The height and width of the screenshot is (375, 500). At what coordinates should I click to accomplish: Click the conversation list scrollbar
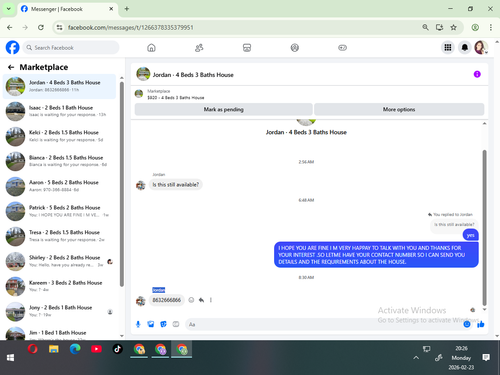point(122,184)
